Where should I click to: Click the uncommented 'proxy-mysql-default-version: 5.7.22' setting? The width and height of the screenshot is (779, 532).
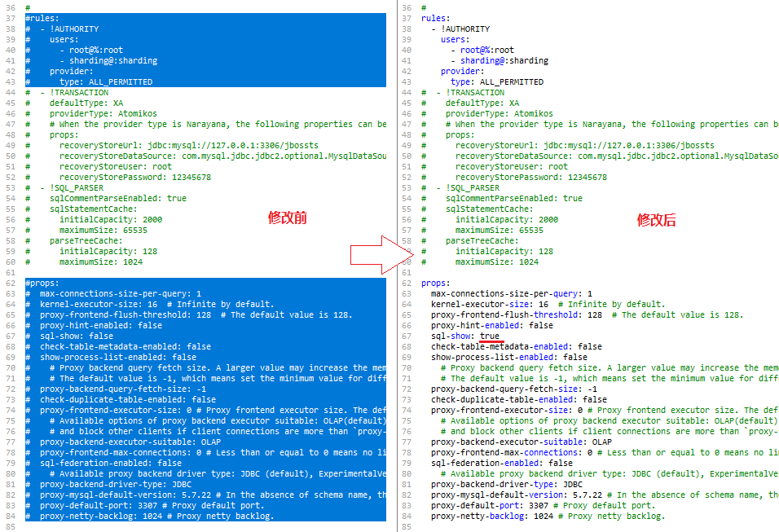517,495
